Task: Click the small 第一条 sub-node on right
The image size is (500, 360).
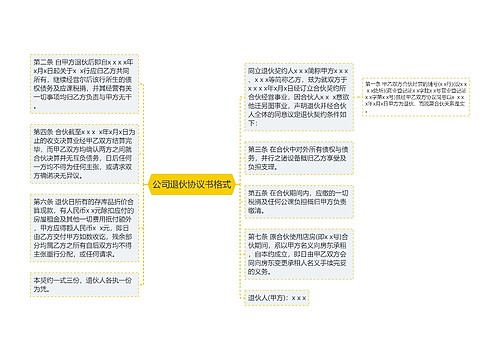Action: pos(416,97)
